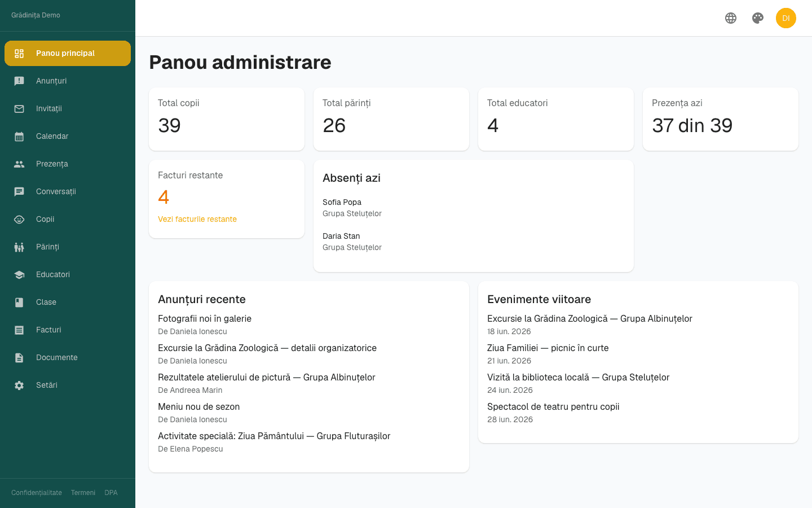This screenshot has height=508, width=812.
Task: Open Părinți section
Action: point(68,247)
